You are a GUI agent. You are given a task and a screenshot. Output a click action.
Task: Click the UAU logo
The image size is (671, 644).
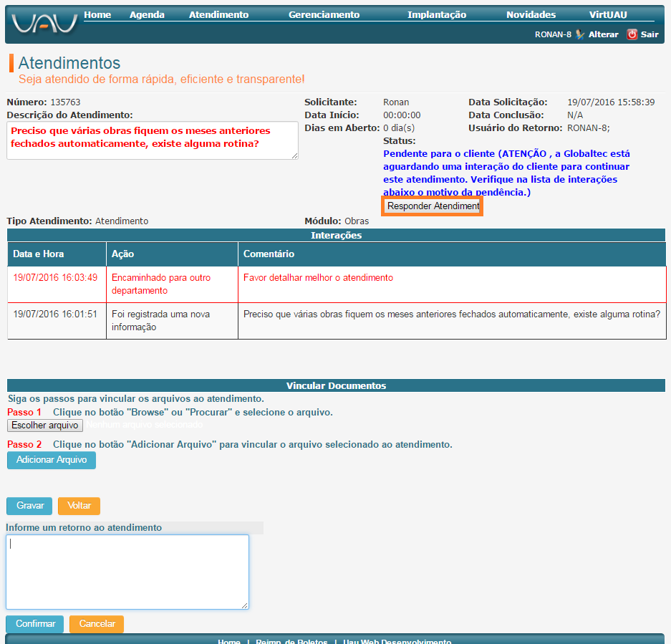click(x=44, y=24)
